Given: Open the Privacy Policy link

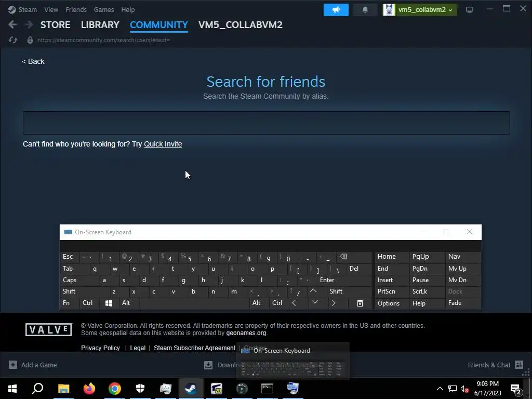Looking at the screenshot, I should coord(100,348).
